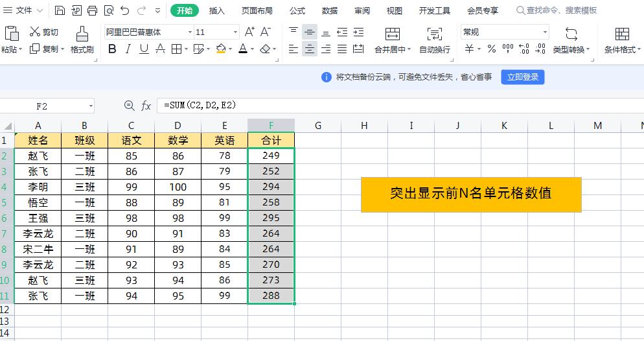Apply currency format ¥

470,49
